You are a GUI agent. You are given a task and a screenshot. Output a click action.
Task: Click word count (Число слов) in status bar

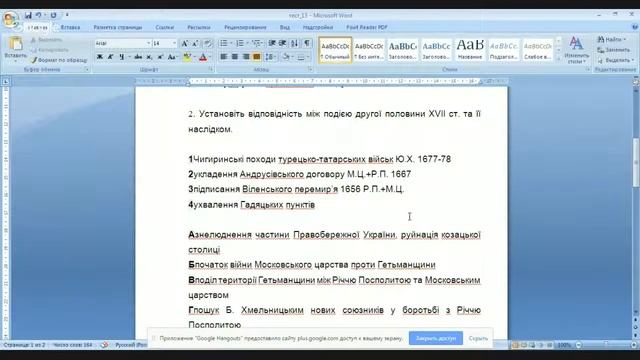[73, 345]
